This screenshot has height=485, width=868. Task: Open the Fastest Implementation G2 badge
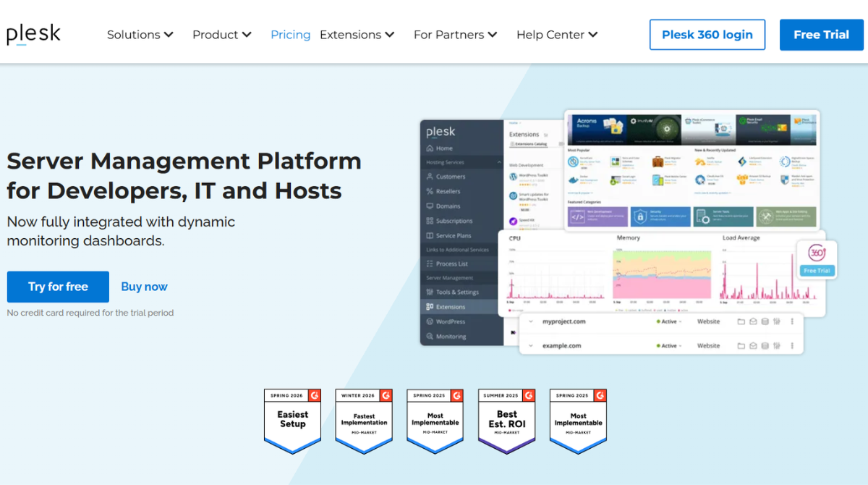pyautogui.click(x=364, y=421)
